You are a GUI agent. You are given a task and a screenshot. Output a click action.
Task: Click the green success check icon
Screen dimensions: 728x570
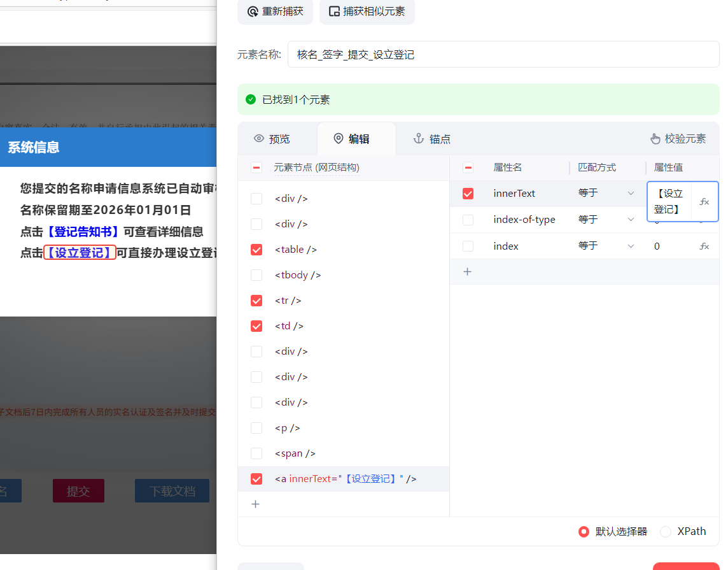251,99
